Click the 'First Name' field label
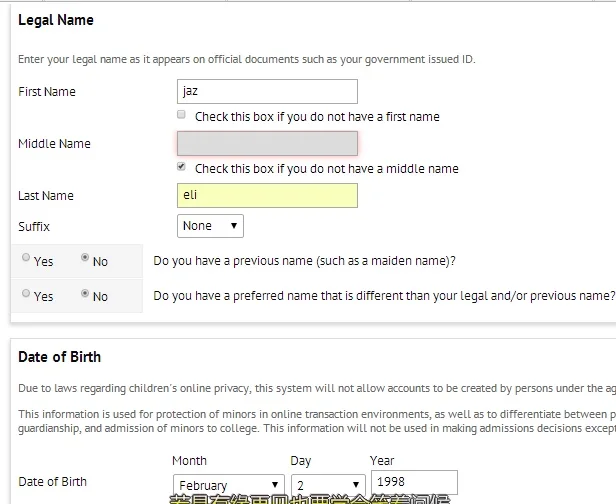Image resolution: width=616 pixels, height=504 pixels. [x=47, y=92]
